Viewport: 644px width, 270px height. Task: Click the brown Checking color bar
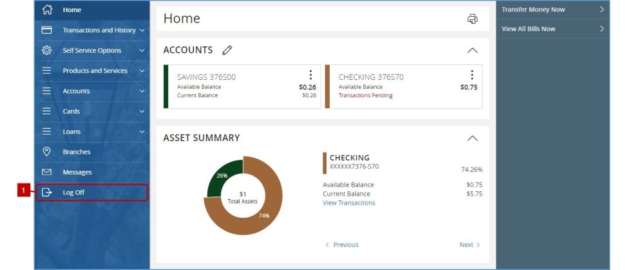325,163
